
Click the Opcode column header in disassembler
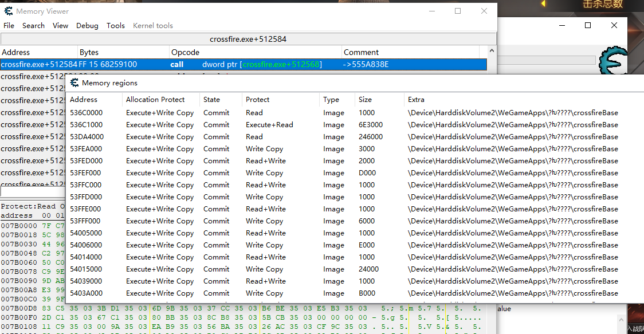[x=256, y=52]
